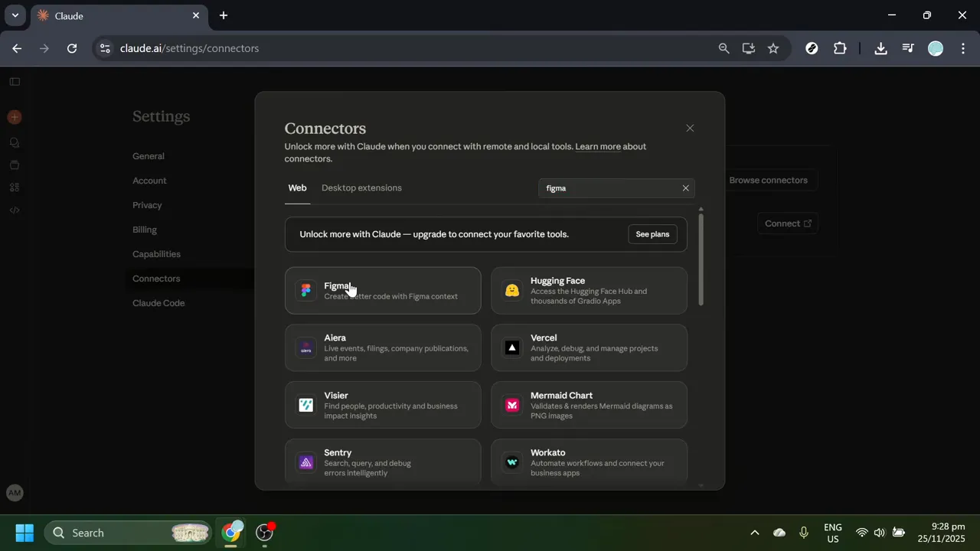Select the Web tab

[x=297, y=188]
